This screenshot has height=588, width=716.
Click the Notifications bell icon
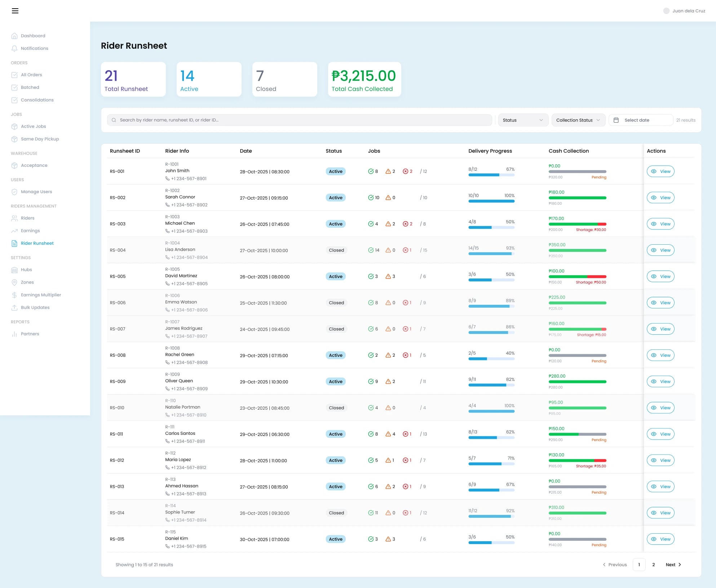(14, 48)
